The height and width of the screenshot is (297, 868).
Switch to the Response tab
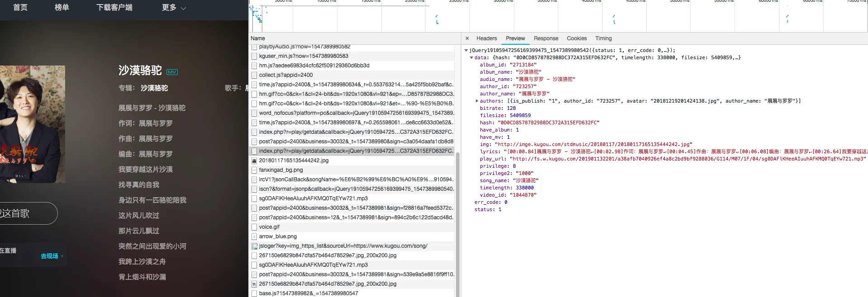[546, 38]
